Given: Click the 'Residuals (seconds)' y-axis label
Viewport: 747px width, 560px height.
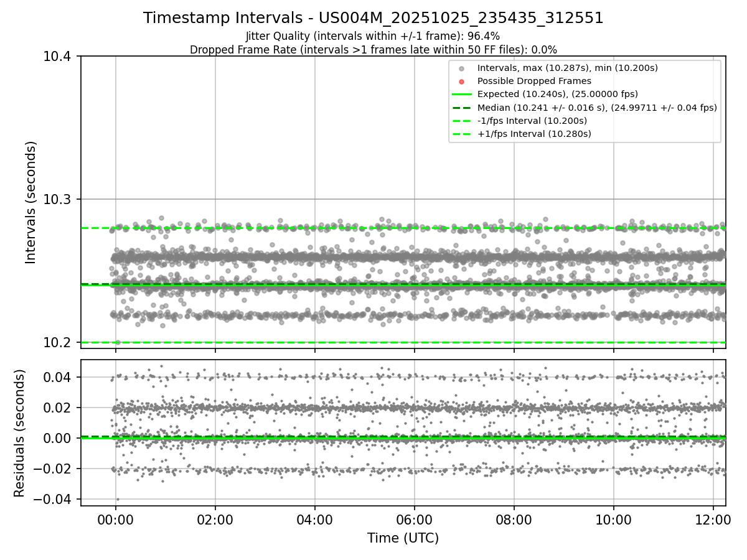Looking at the screenshot, I should [20, 433].
